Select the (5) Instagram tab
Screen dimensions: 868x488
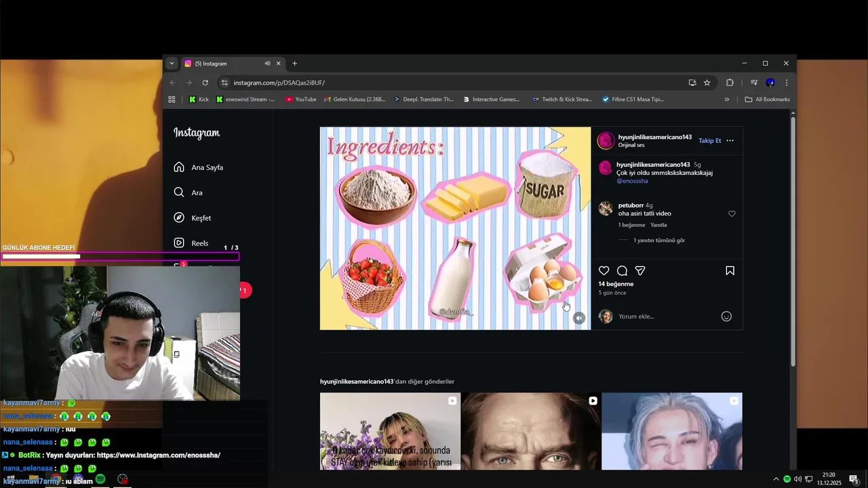point(233,64)
